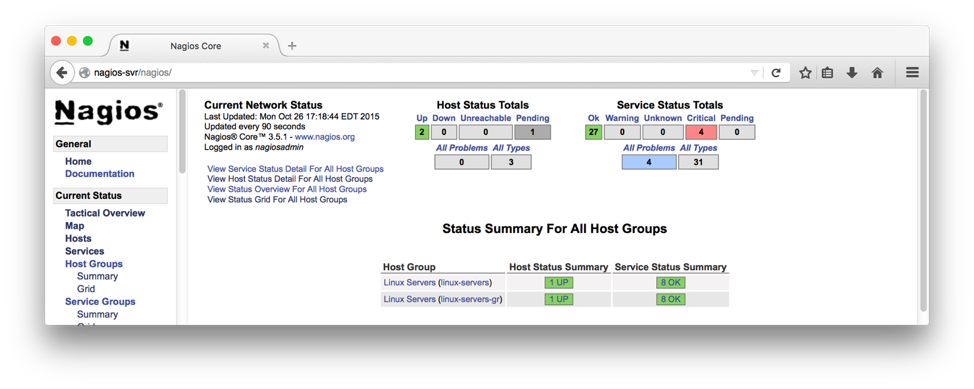Close the Nagios Core tab
974x389 pixels.
pos(266,46)
